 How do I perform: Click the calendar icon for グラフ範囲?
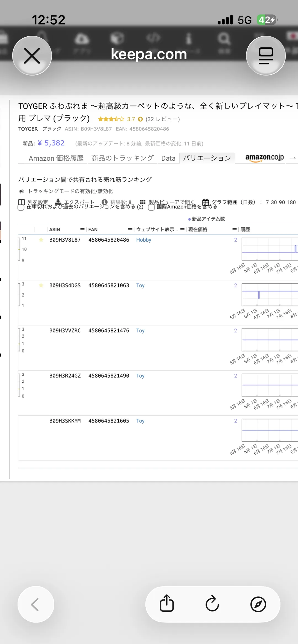[x=206, y=202]
